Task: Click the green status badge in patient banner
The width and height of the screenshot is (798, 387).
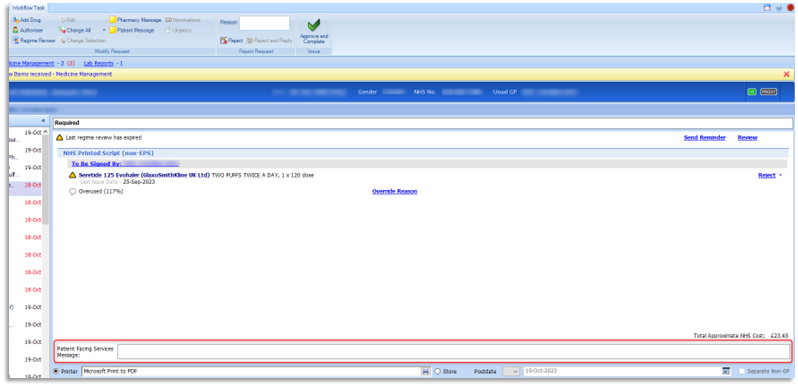Action: pyautogui.click(x=751, y=92)
